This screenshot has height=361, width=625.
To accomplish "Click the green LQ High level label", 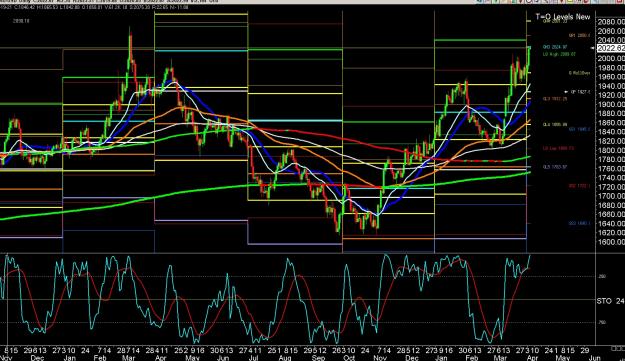I will pyautogui.click(x=559, y=54).
